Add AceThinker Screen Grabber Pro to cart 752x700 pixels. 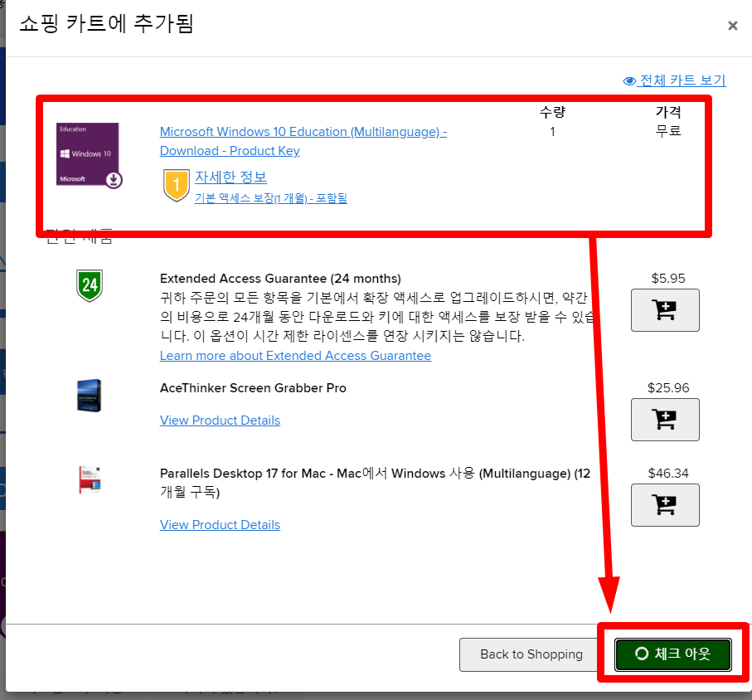pos(665,420)
